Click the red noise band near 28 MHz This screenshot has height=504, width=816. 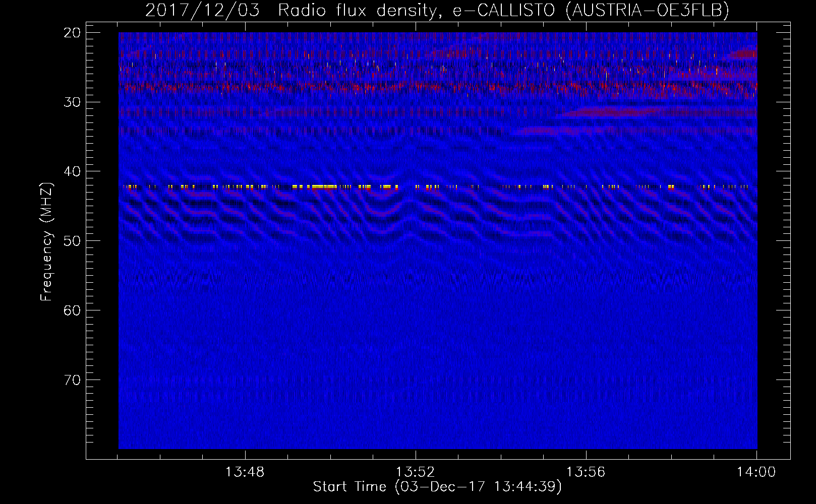point(438,89)
